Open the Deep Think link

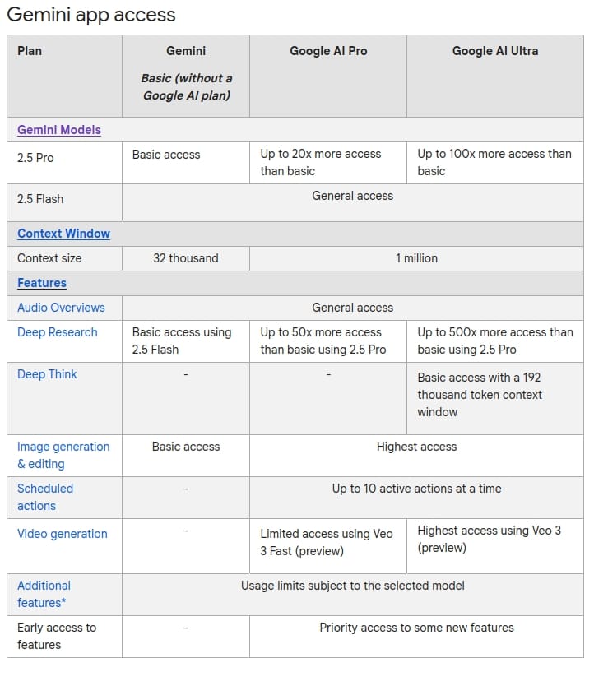pyautogui.click(x=47, y=374)
